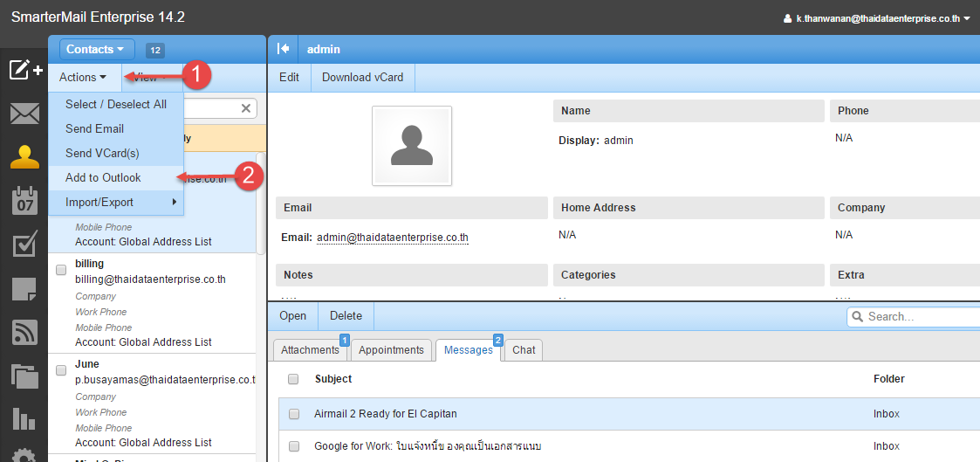Click the Folder column header
Screen dimensions: 980x462
[x=888, y=379]
